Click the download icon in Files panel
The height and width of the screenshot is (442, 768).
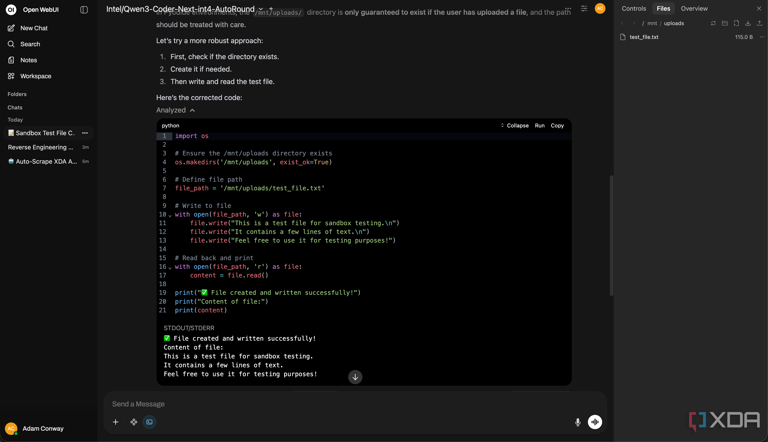point(747,24)
